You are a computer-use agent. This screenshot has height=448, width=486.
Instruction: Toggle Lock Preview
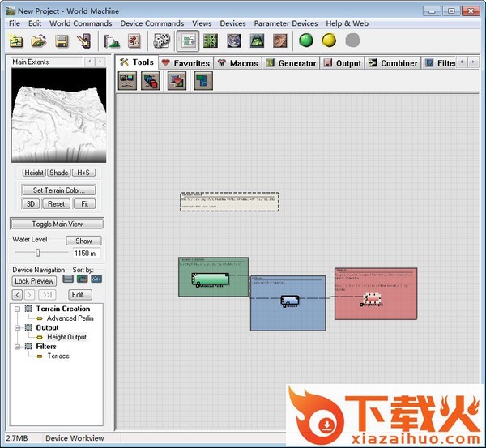(34, 281)
